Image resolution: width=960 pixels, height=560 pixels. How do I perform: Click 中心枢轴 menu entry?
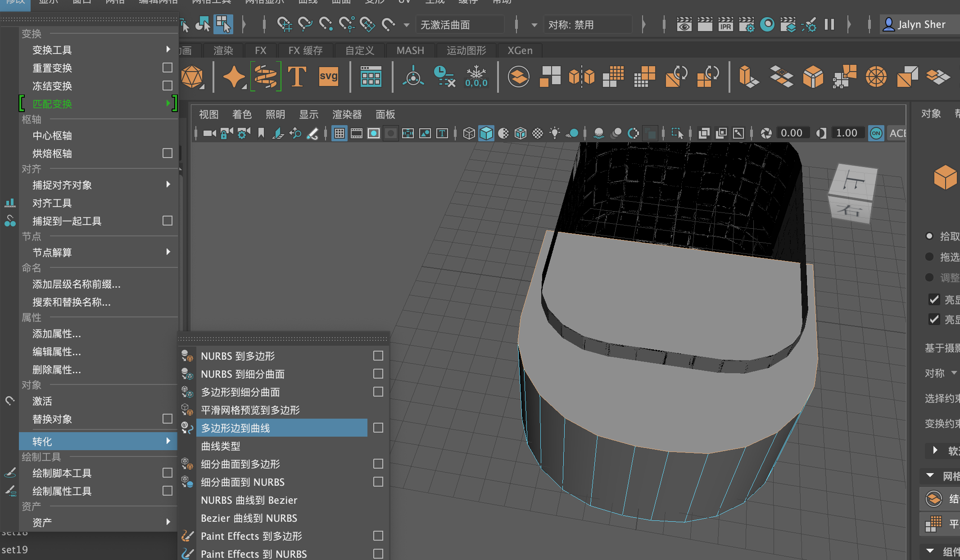pos(52,135)
